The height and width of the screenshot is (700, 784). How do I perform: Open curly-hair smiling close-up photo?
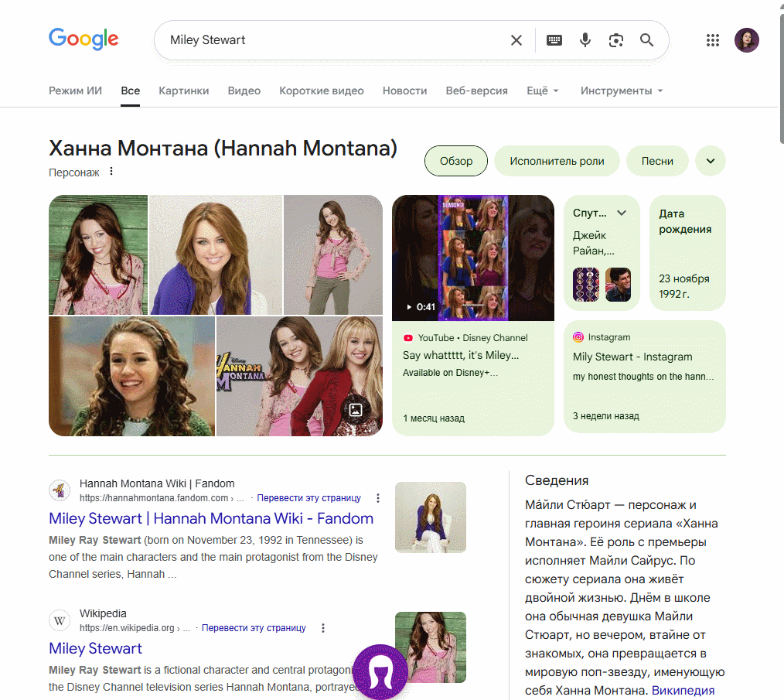coord(131,376)
